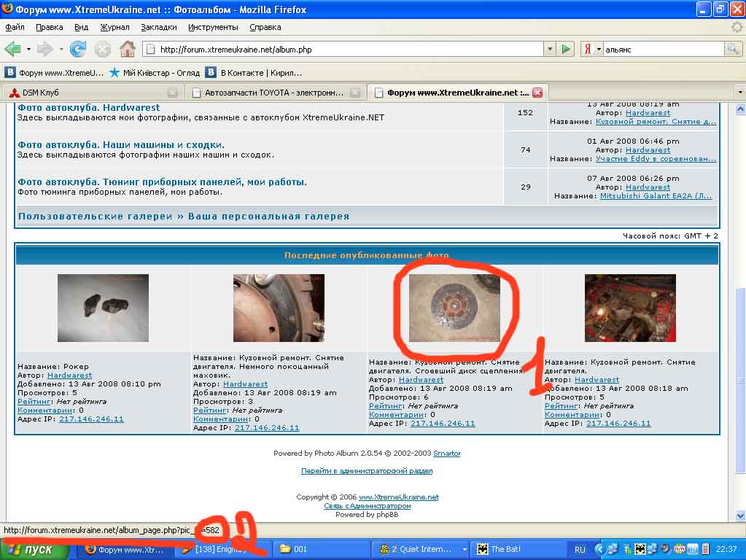Viewport: 746px width, 560px height.
Task: Open the Правка menu
Action: (x=50, y=27)
